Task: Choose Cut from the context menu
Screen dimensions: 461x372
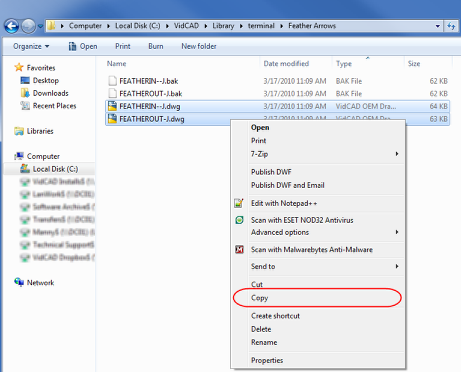Action: click(x=257, y=284)
